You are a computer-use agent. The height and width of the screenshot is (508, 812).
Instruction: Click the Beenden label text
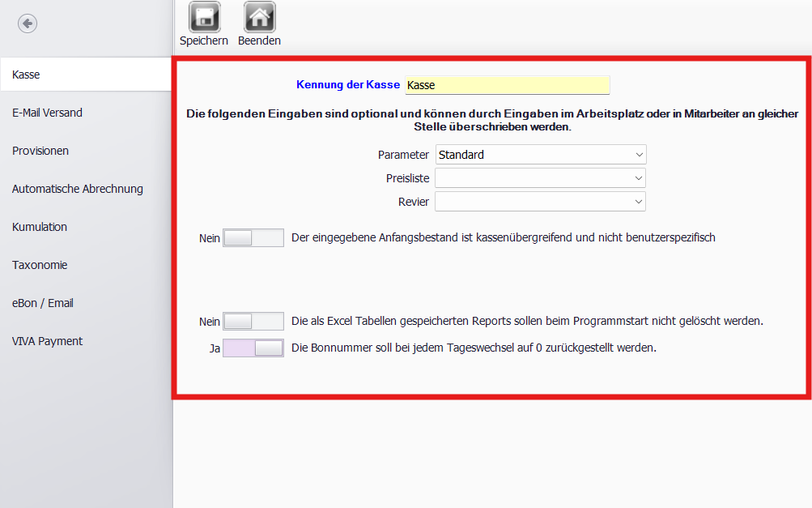(x=259, y=41)
